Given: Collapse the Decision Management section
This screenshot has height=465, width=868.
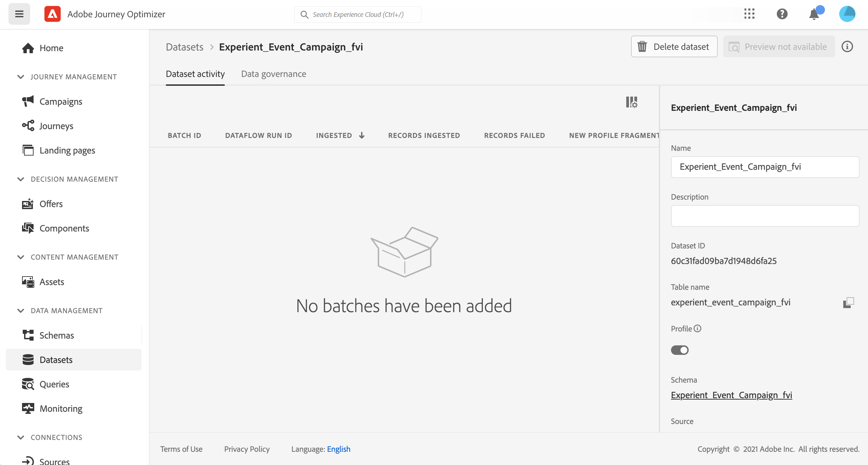Looking at the screenshot, I should (21, 179).
